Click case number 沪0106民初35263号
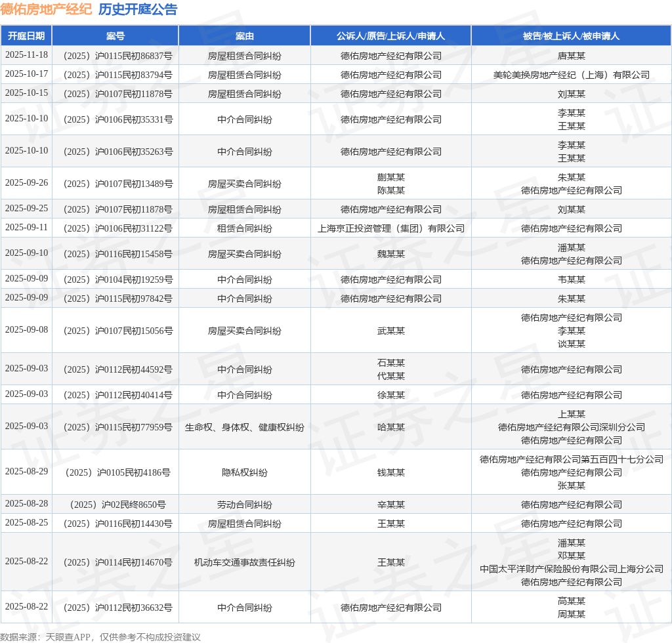This screenshot has height=643, width=672. pos(118,152)
